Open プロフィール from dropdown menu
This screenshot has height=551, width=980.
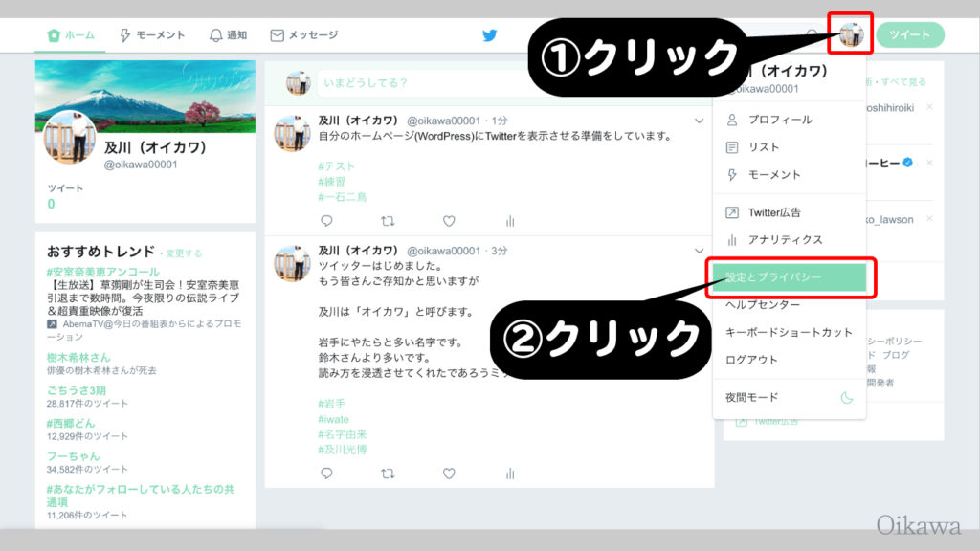point(779,120)
